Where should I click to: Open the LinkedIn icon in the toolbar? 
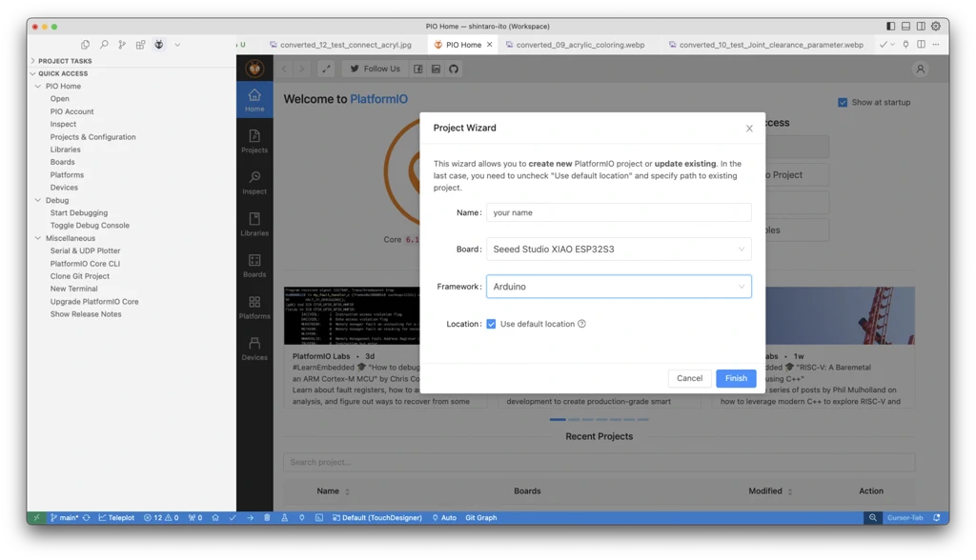[x=436, y=70]
